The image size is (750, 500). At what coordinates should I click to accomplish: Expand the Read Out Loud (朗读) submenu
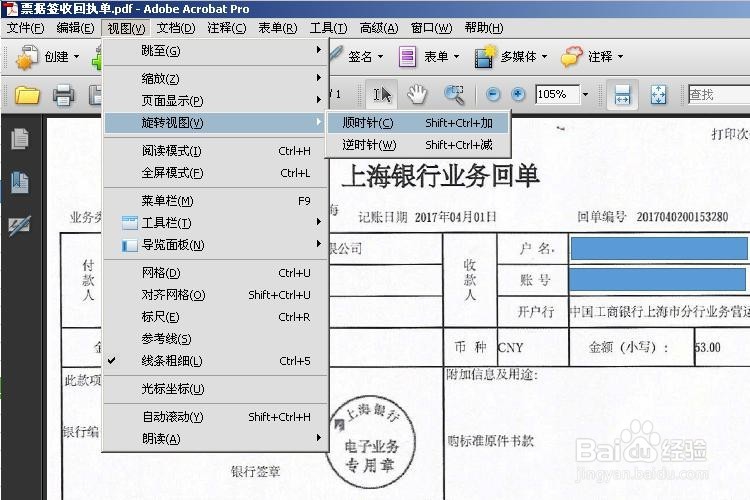point(217,438)
